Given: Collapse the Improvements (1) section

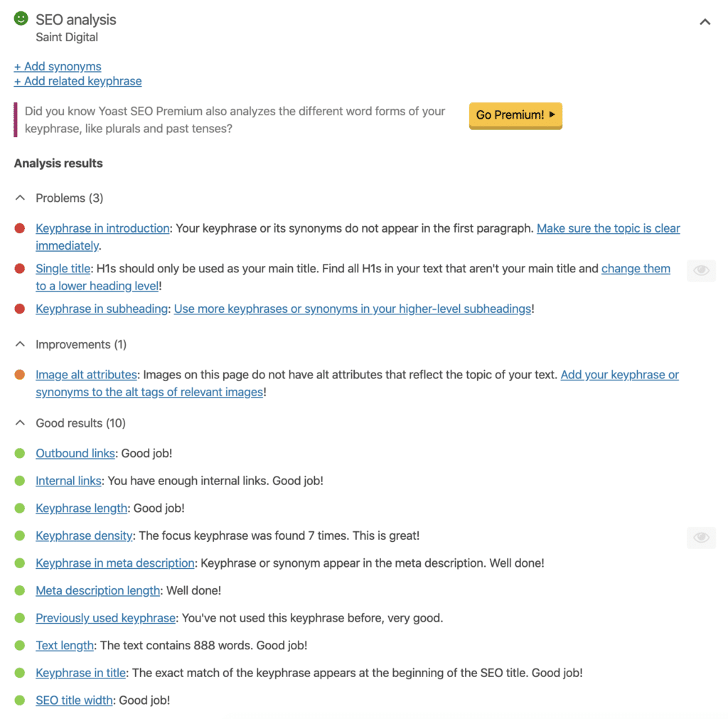Looking at the screenshot, I should point(20,344).
